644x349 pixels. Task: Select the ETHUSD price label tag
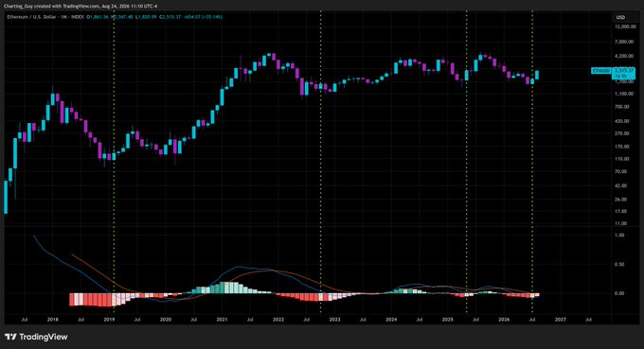601,71
